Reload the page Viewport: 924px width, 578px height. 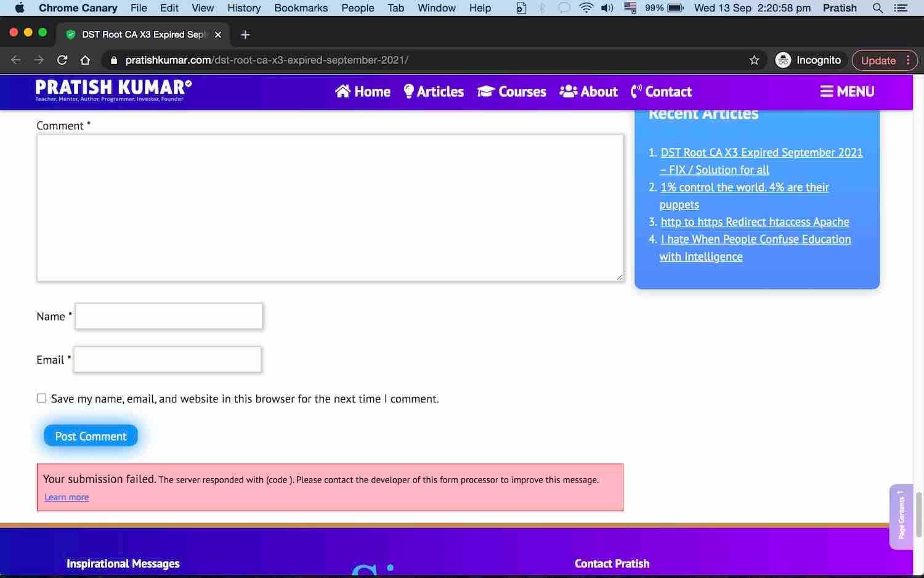62,60
